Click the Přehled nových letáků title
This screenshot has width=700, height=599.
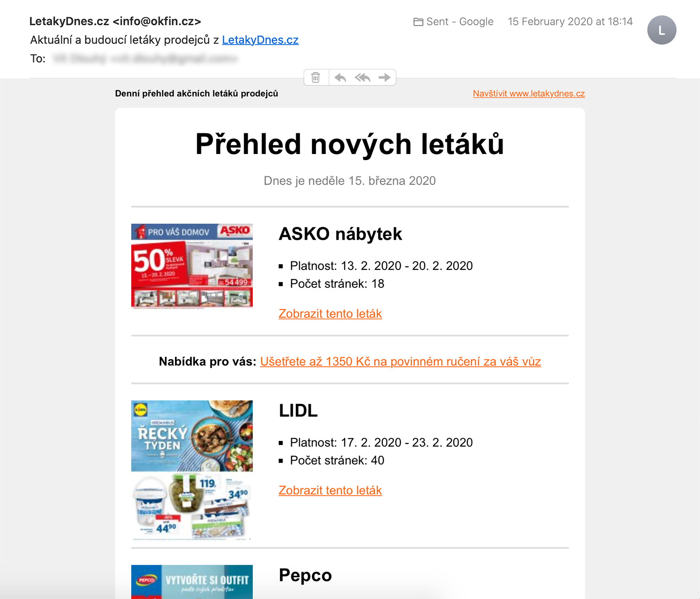click(x=350, y=144)
